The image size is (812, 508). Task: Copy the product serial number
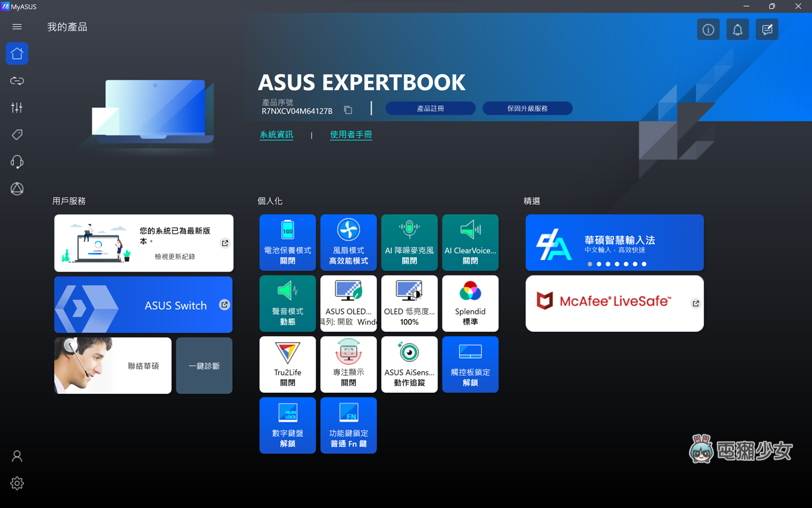coord(348,110)
